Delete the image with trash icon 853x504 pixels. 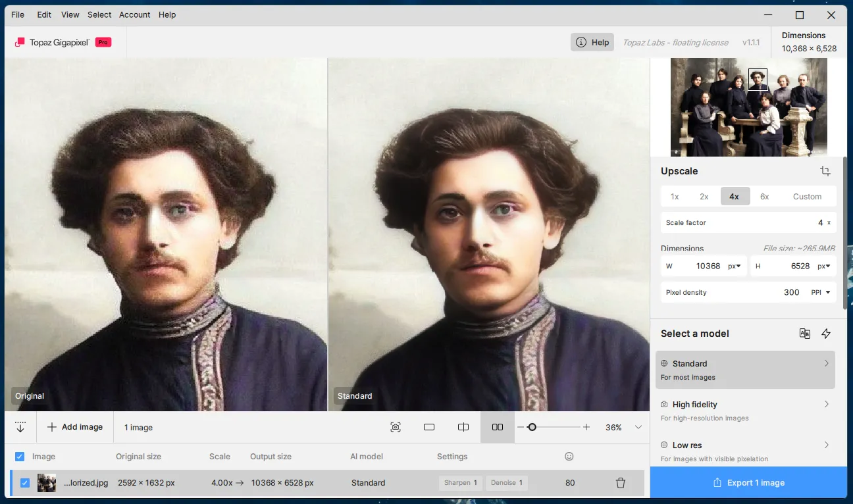click(x=620, y=483)
